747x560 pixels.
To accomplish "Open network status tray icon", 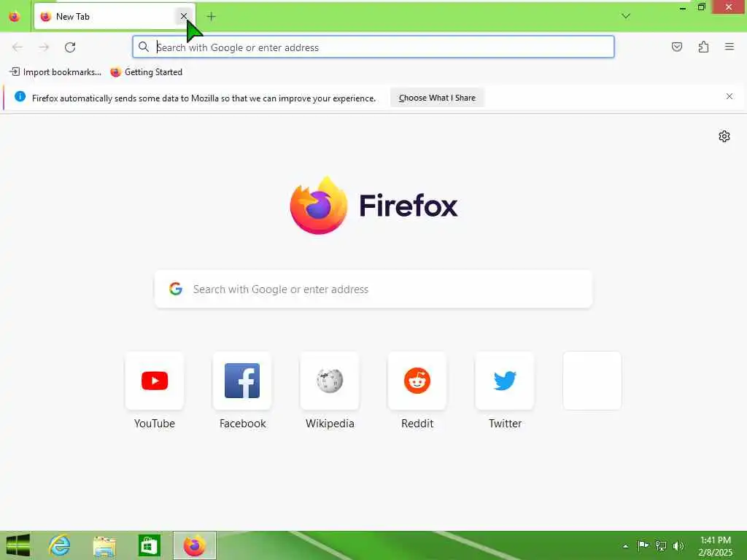I will click(x=661, y=545).
